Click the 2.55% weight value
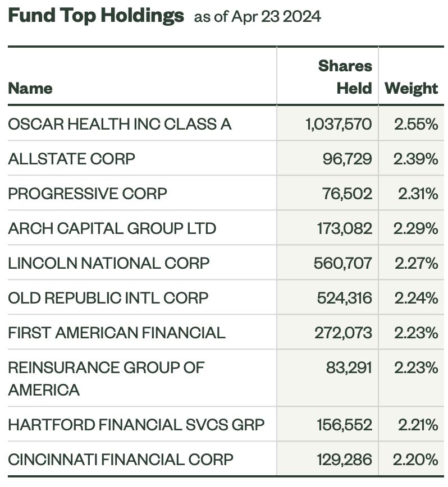 click(x=416, y=124)
